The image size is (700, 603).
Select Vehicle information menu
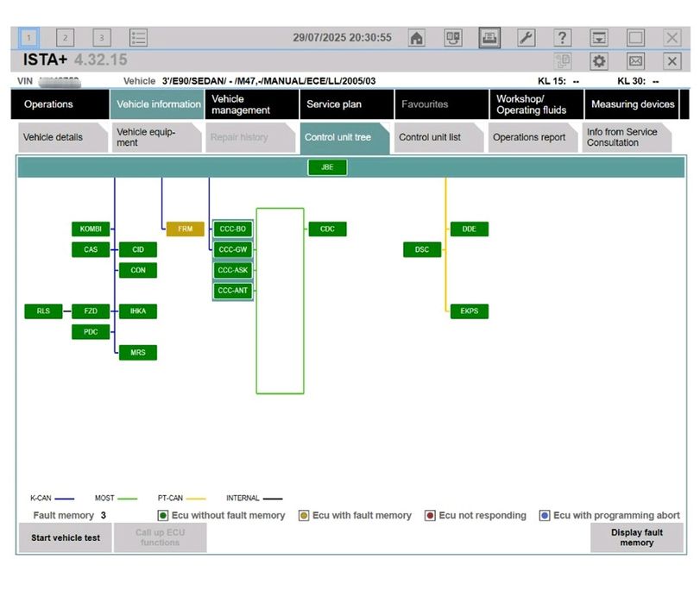(157, 104)
